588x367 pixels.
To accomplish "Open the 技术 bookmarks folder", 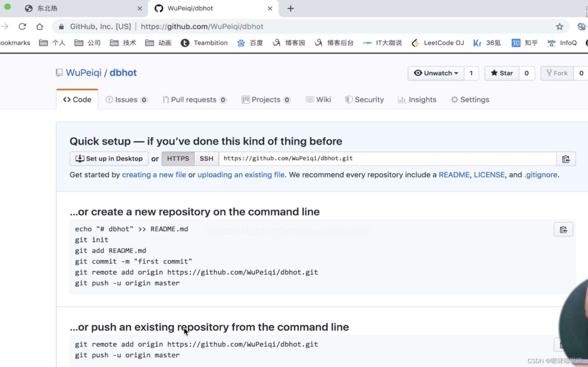I will [x=123, y=43].
